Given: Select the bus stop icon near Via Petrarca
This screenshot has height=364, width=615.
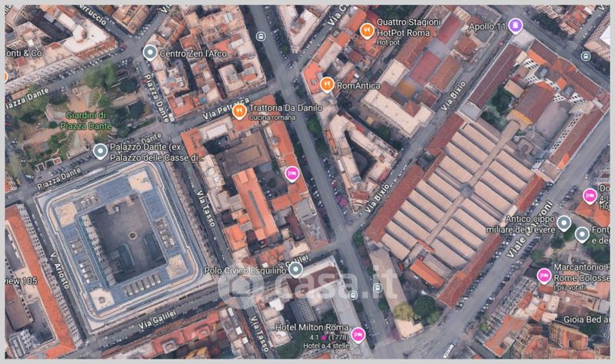Looking at the screenshot, I should coord(260,37).
